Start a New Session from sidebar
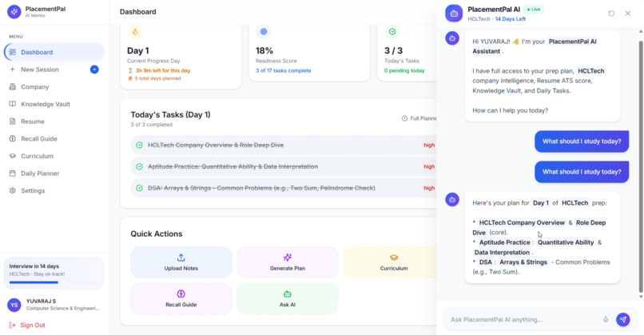The height and width of the screenshot is (335, 644). pos(54,70)
